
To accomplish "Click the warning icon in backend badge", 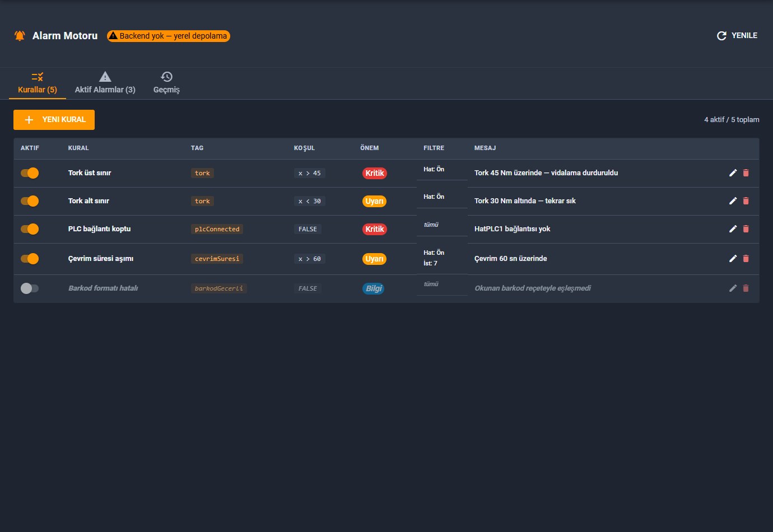I will (x=113, y=36).
